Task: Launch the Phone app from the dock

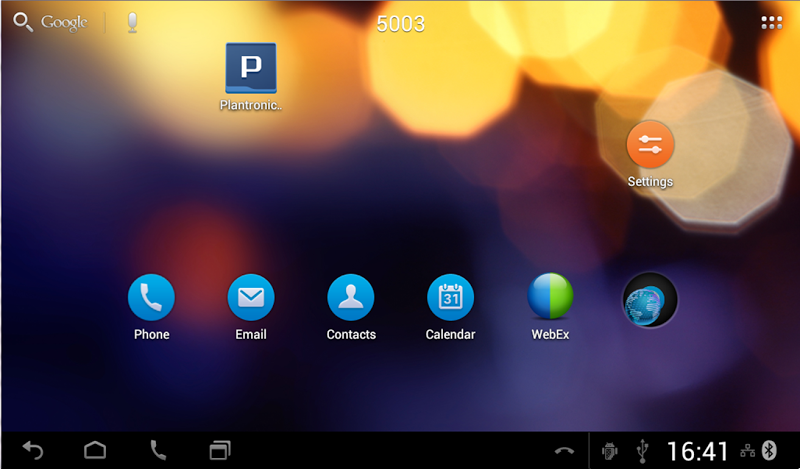Action: (151, 296)
